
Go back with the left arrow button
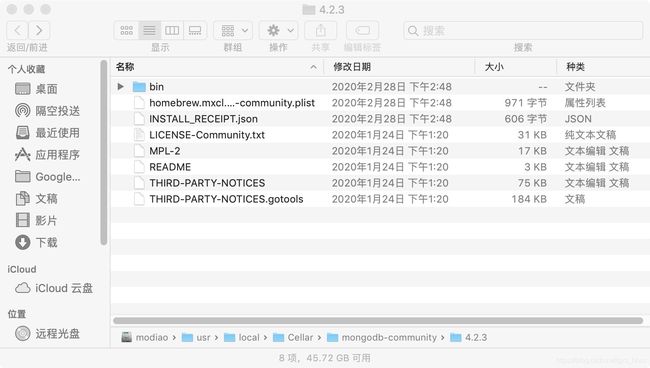(17, 30)
